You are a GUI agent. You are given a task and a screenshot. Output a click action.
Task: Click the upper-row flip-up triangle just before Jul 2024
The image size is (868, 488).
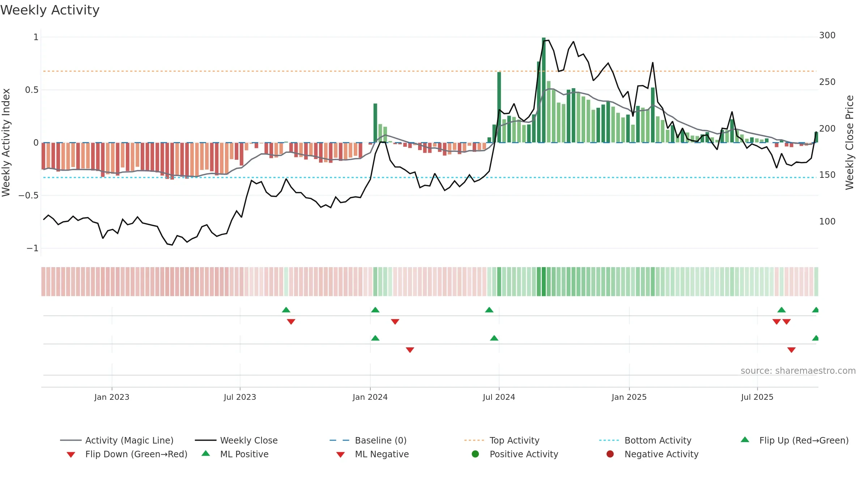pos(489,310)
